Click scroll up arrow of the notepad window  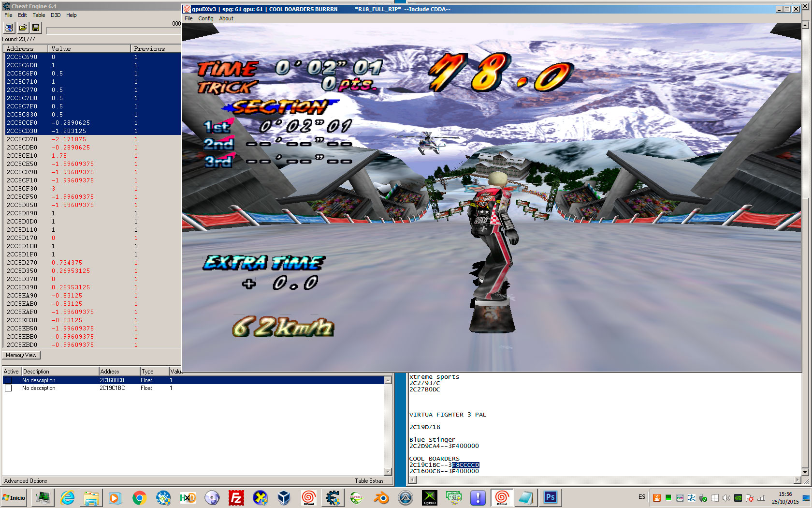(x=805, y=25)
